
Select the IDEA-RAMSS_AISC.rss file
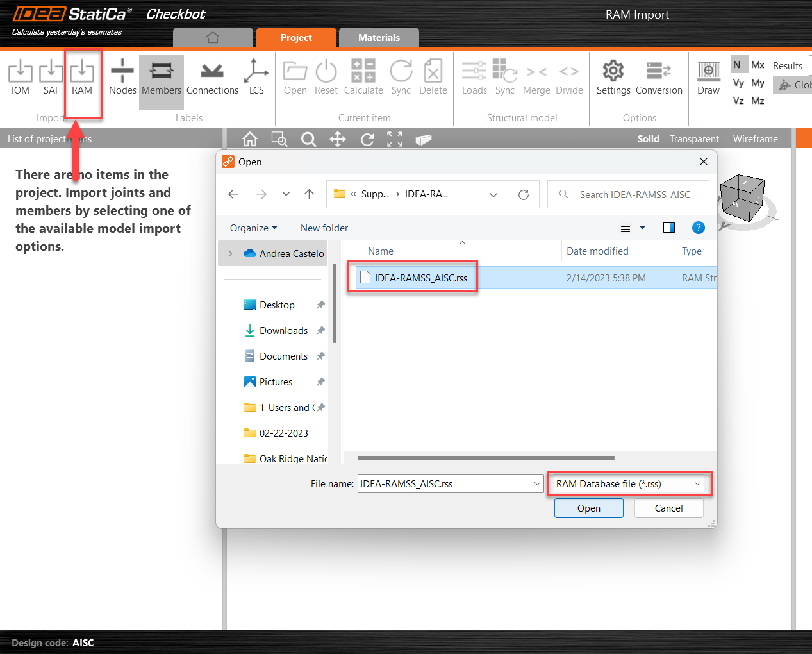[420, 278]
